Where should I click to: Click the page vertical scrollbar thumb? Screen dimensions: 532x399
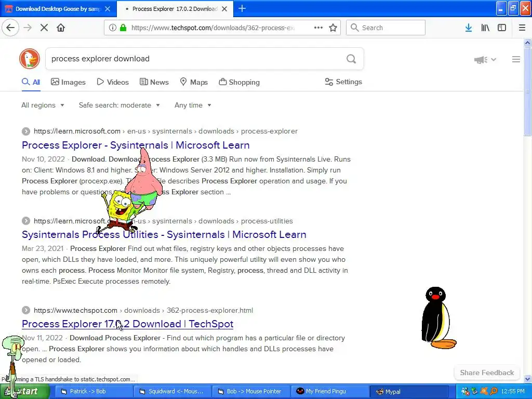(x=527, y=91)
